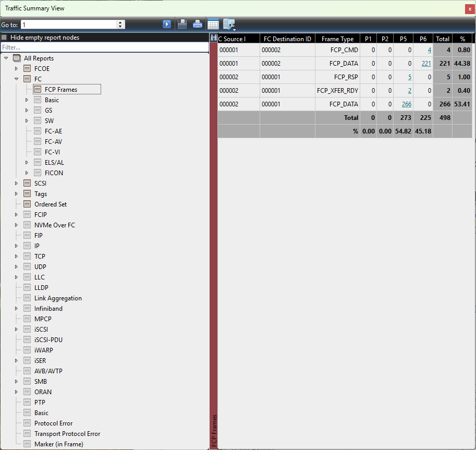Open the 5 link in FCP_RSP row
Image resolution: width=476 pixels, height=450 pixels.
(409, 77)
